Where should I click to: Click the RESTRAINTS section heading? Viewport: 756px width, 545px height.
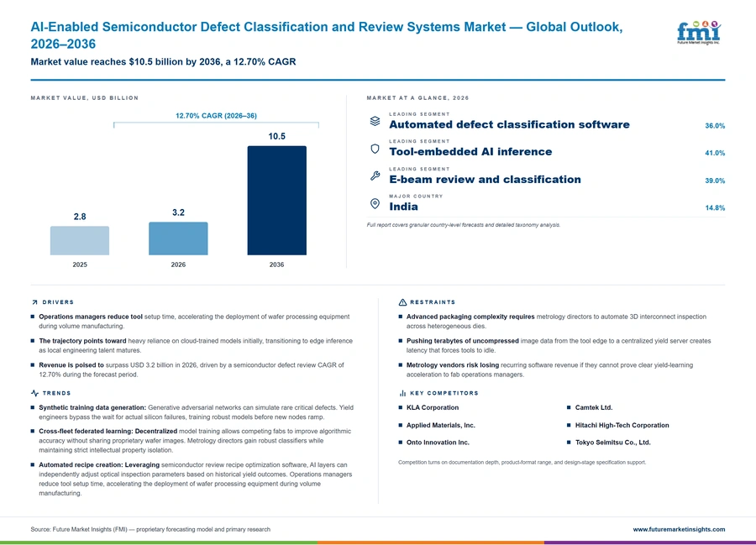click(433, 302)
